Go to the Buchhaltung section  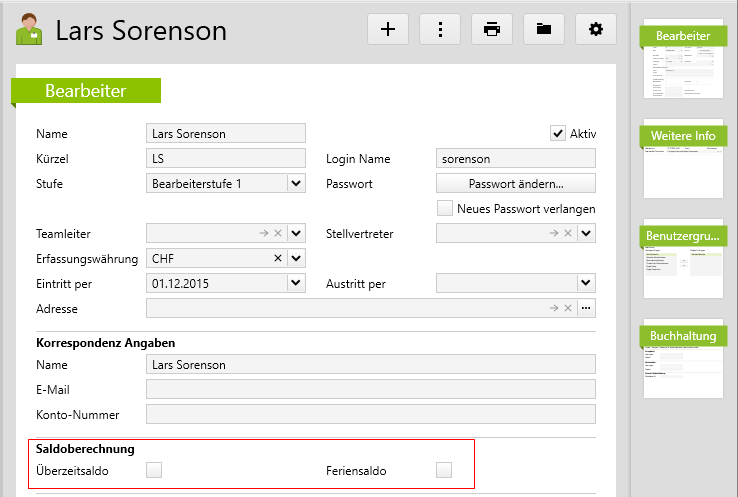point(683,336)
